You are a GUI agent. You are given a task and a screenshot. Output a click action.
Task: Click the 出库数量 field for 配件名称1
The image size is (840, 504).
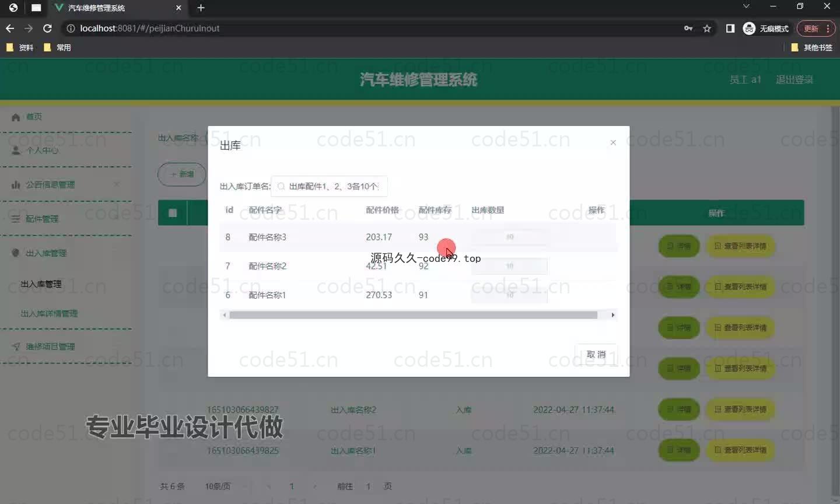(509, 295)
